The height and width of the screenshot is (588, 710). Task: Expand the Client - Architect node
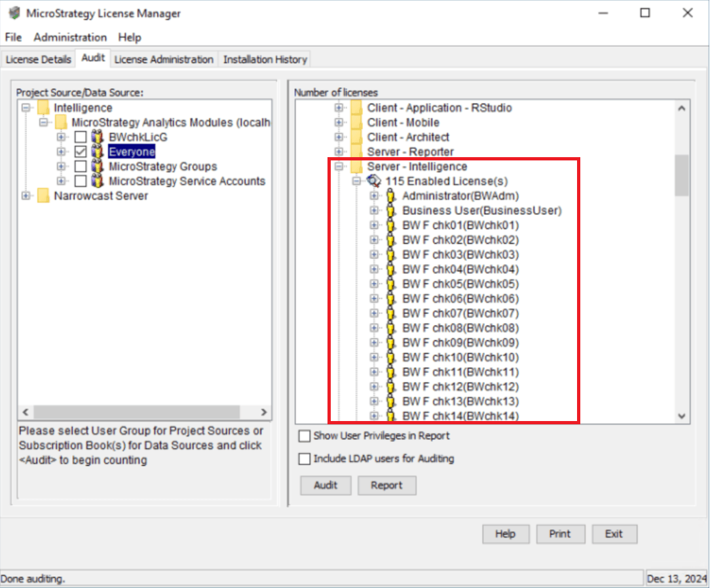[x=339, y=137]
